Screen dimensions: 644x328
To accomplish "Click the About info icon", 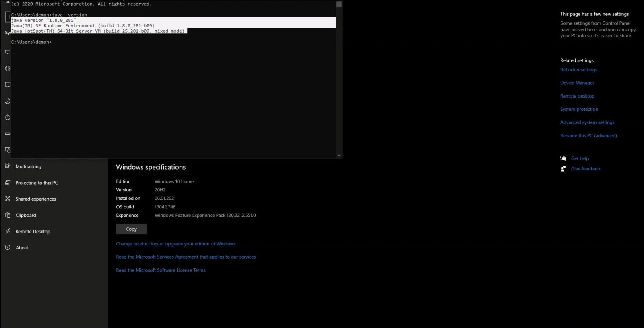I will pos(8,247).
